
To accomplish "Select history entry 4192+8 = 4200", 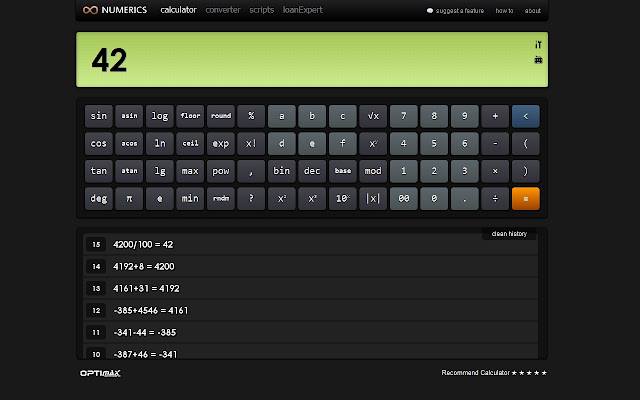I will (310, 267).
